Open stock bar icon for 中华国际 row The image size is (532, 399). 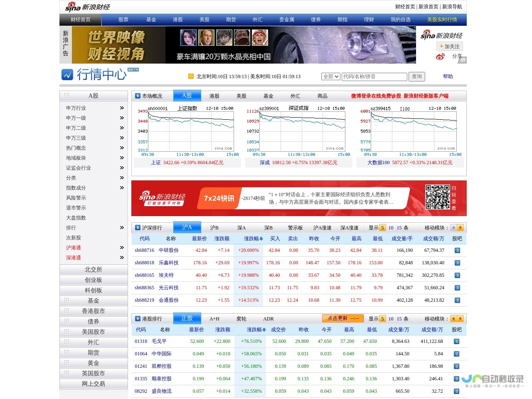(456, 354)
